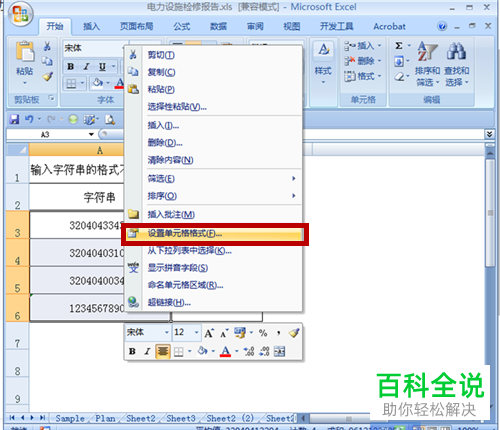Choose 设置单元格格式(F)... from the context menu
The image size is (500, 430).
pyautogui.click(x=214, y=233)
